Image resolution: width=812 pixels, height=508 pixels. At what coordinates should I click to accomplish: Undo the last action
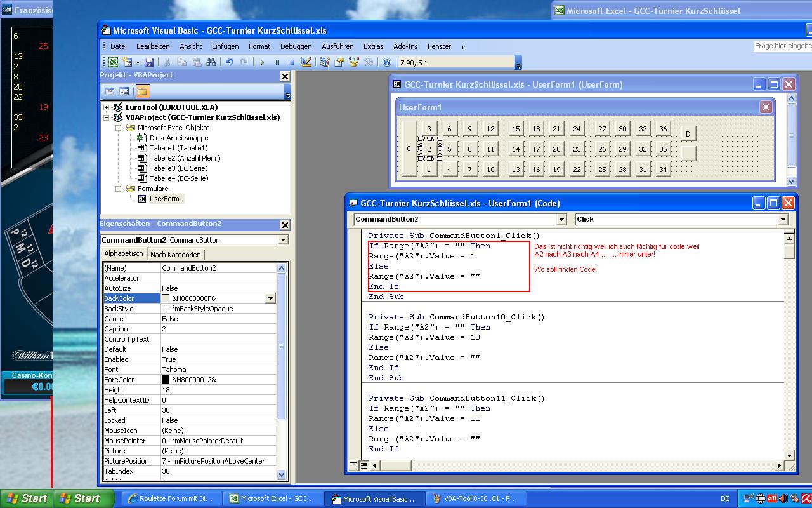click(x=229, y=62)
